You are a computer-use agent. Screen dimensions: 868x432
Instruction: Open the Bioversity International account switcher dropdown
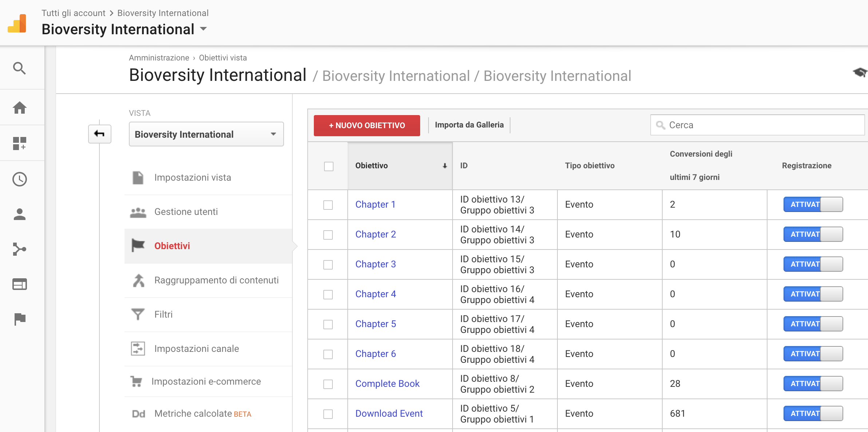(124, 29)
